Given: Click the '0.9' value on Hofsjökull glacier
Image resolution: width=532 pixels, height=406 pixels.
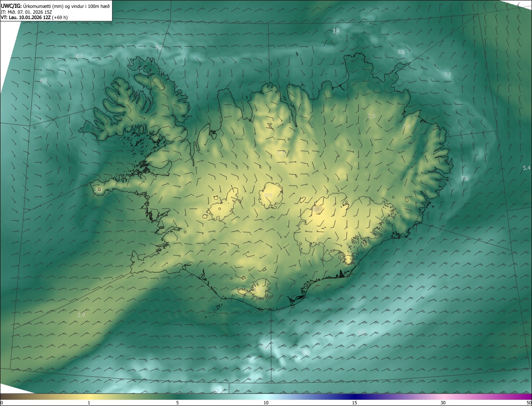Looking at the screenshot, I should [x=268, y=196].
